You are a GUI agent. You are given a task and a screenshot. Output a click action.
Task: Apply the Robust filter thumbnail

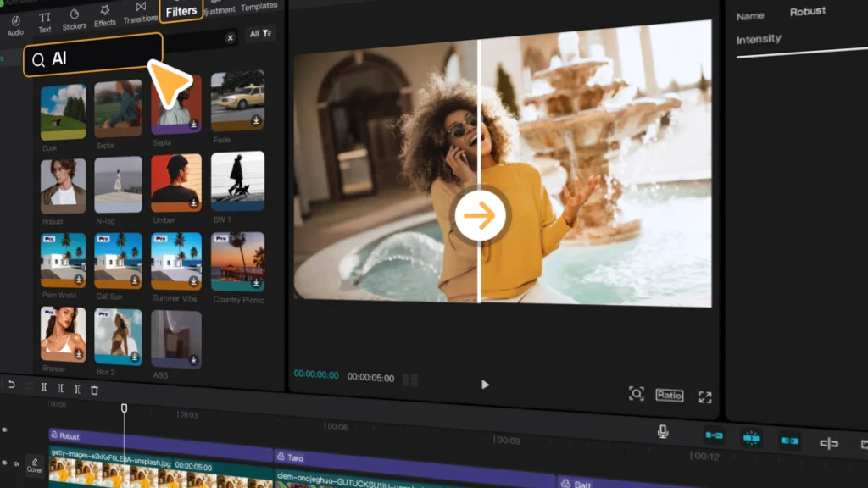click(x=63, y=186)
